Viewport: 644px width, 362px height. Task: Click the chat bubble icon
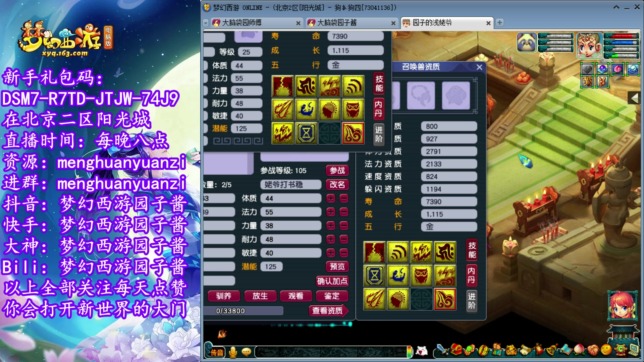(247, 352)
